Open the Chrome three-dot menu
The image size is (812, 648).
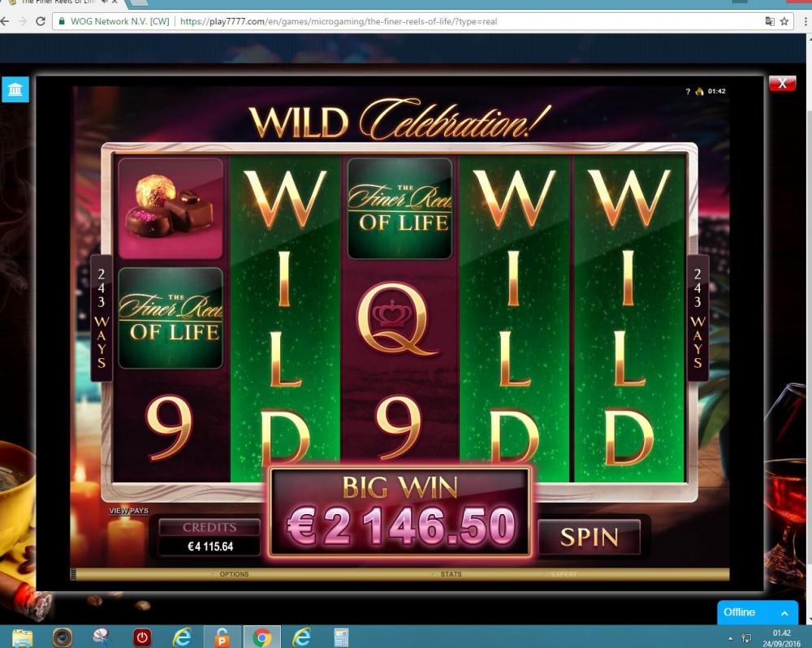coord(806,21)
